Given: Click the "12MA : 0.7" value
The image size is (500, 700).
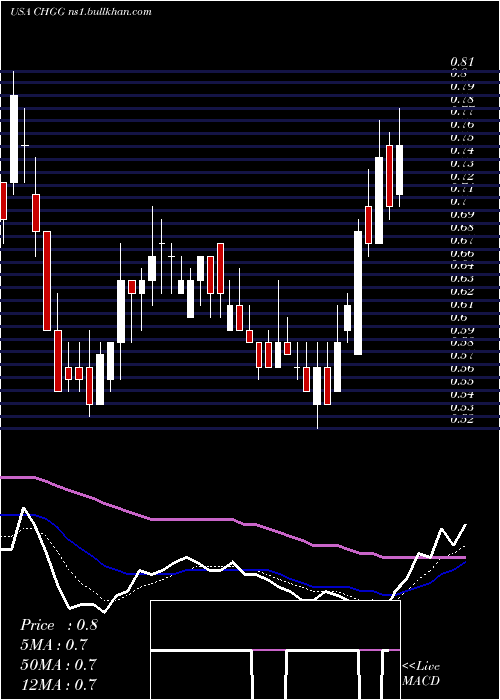Looking at the screenshot, I should (58, 684).
